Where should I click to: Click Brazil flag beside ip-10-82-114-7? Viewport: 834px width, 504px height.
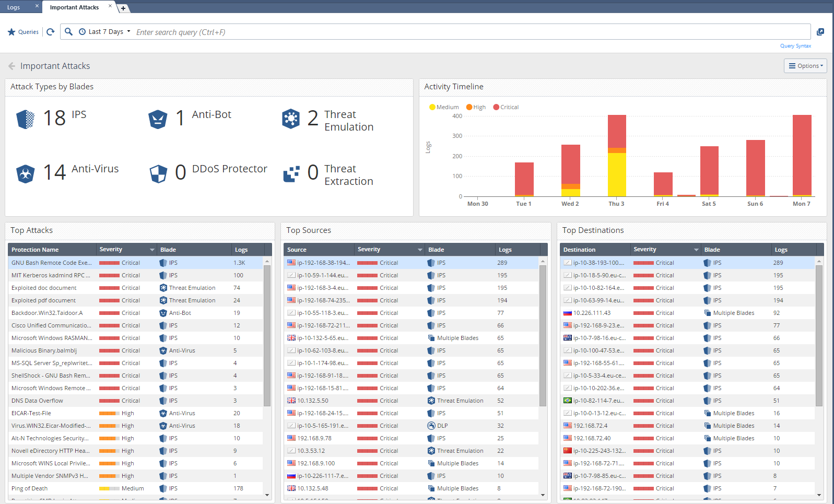pos(568,401)
